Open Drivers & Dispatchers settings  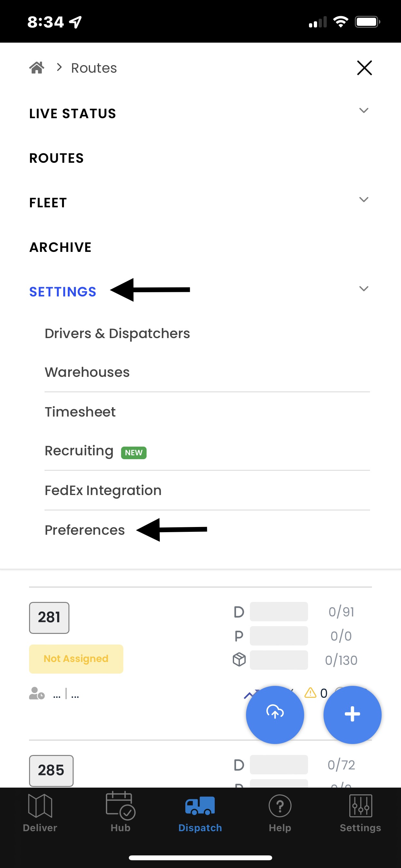tap(117, 334)
